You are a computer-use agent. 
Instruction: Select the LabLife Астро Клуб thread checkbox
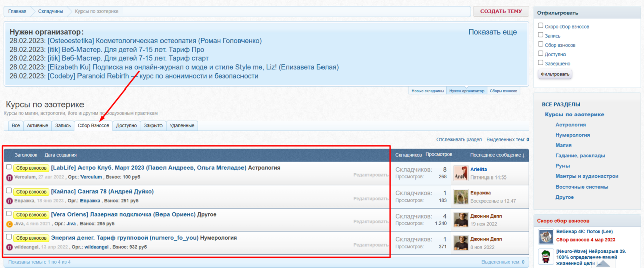point(9,167)
